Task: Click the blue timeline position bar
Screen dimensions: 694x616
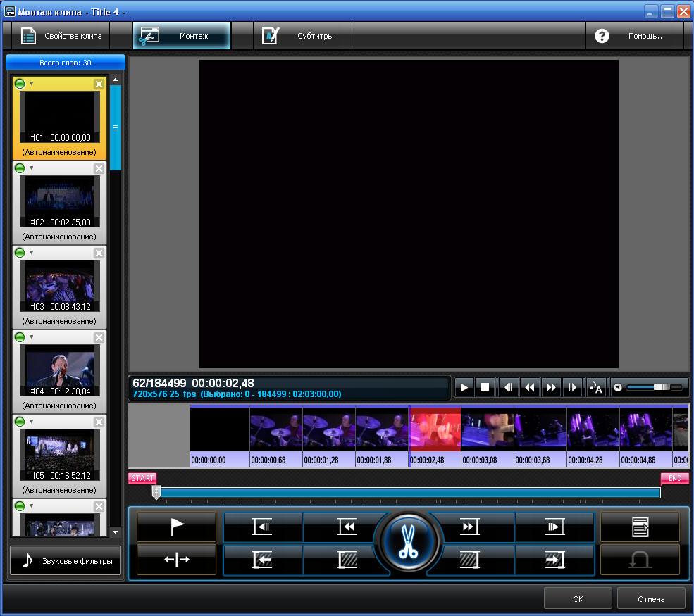Action: (410, 493)
